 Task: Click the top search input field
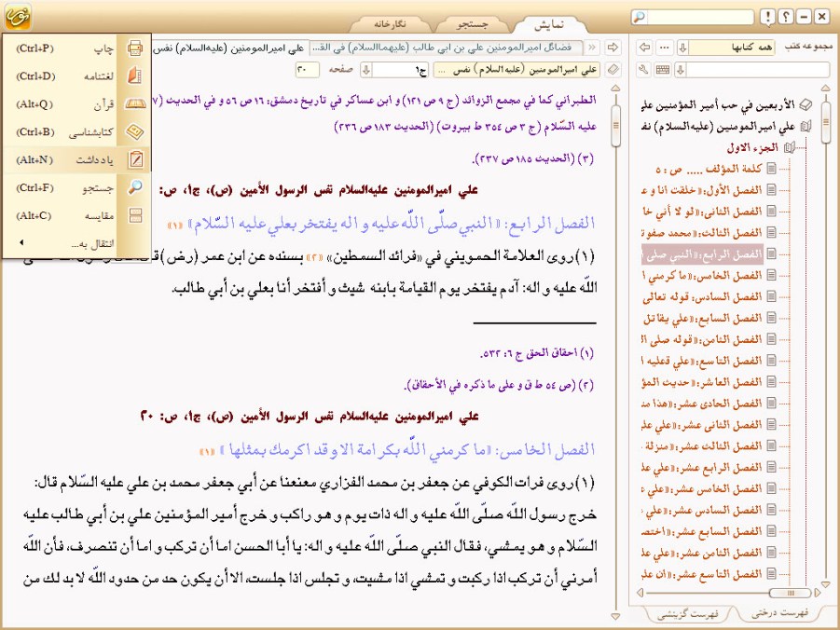click(x=699, y=17)
